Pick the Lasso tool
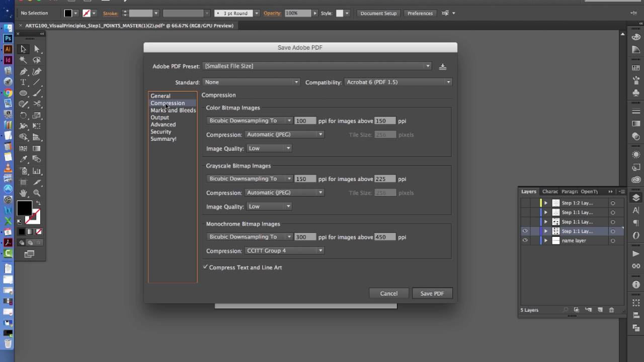The image size is (644, 362). [x=37, y=60]
